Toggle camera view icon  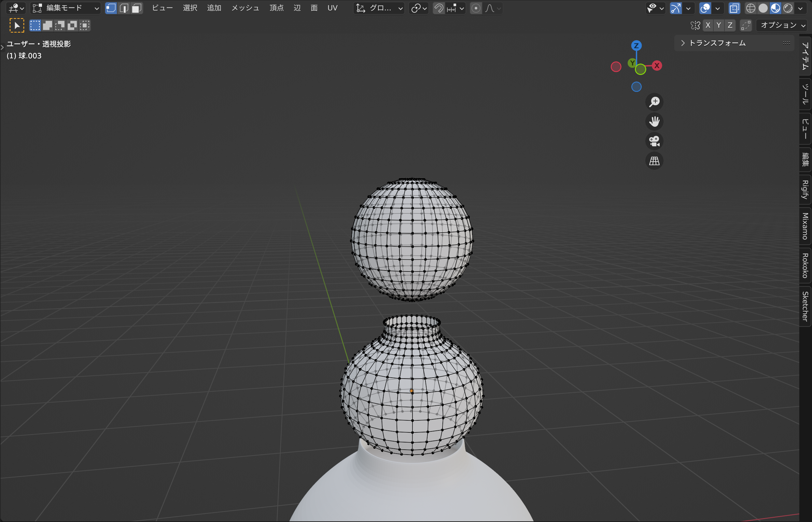click(654, 141)
